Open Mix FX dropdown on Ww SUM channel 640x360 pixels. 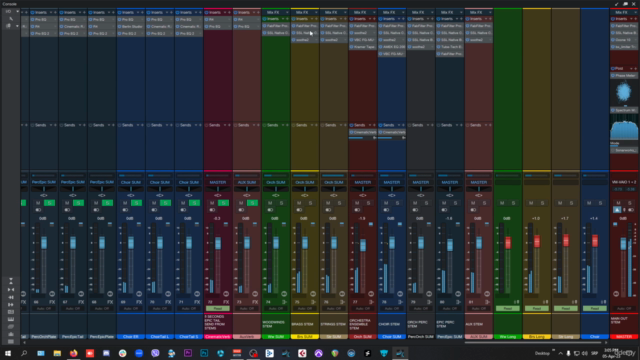pos(287,12)
